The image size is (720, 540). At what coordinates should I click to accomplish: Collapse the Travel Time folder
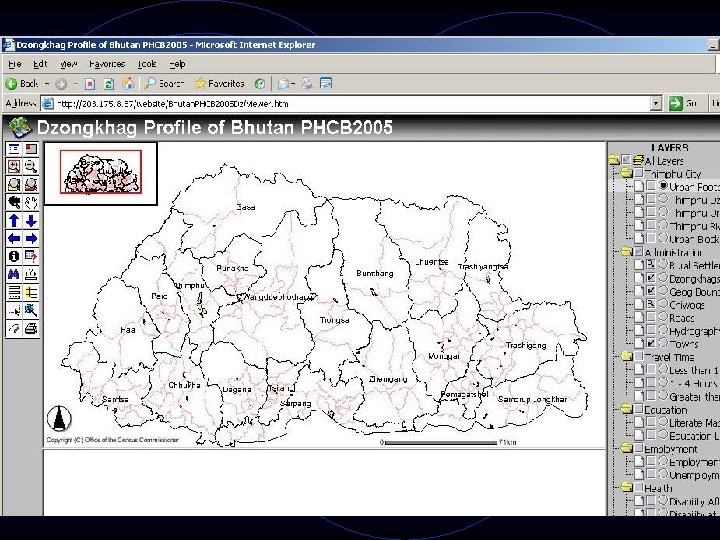(x=627, y=356)
